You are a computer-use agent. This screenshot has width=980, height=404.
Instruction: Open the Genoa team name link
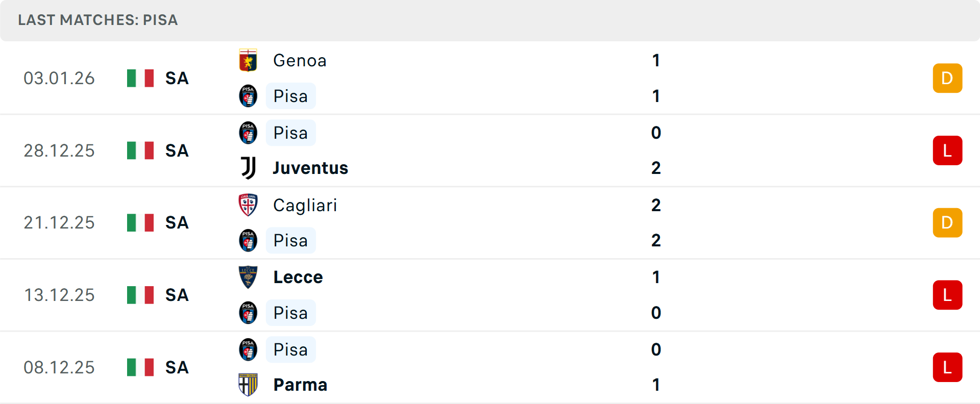coord(300,61)
